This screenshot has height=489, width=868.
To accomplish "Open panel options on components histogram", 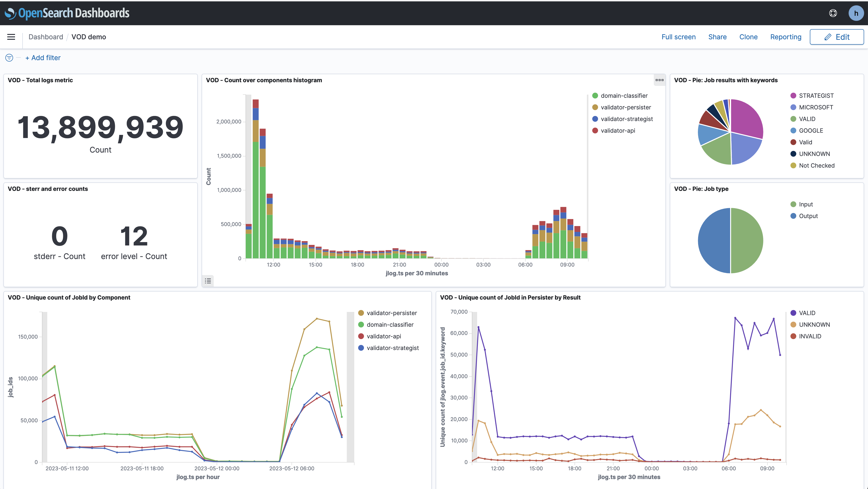I will [659, 80].
